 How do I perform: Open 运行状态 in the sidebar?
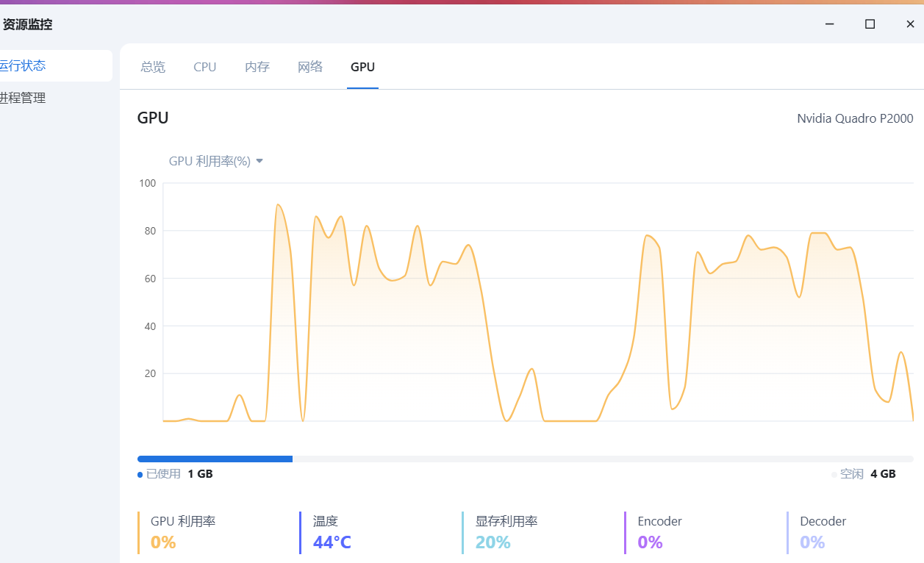click(56, 65)
